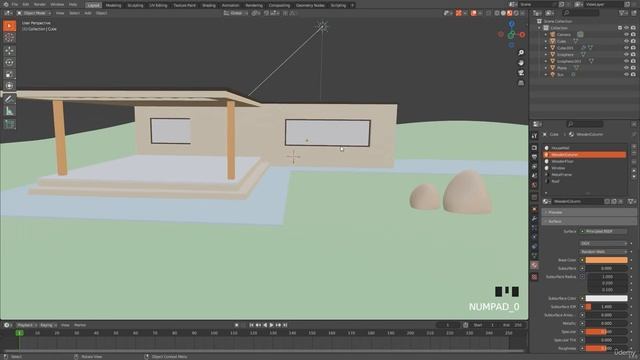Click the Metallic value field
The width and height of the screenshot is (640, 360).
[606, 323]
